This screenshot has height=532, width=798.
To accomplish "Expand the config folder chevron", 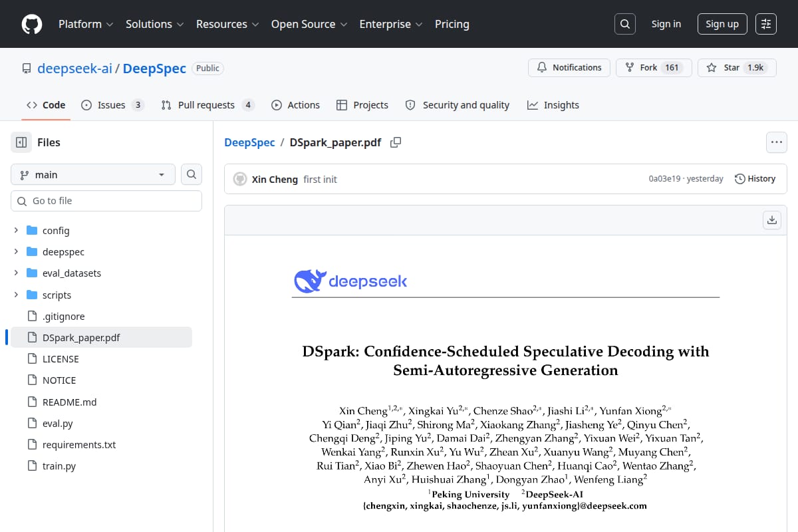I will tap(16, 231).
